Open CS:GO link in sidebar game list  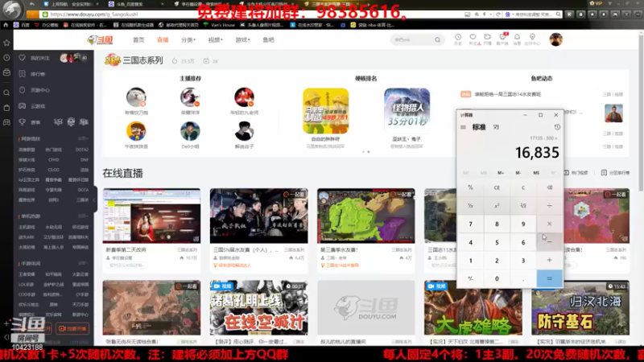(x=53, y=170)
